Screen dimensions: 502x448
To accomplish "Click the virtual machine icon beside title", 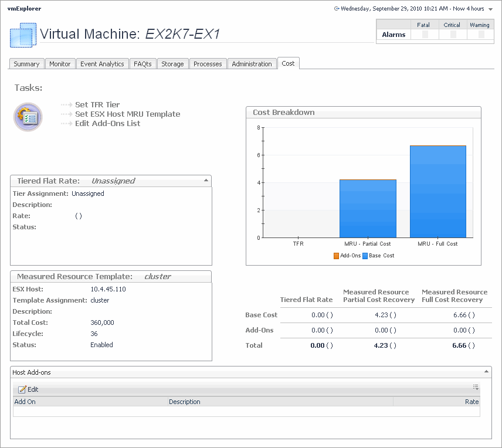I will [23, 35].
